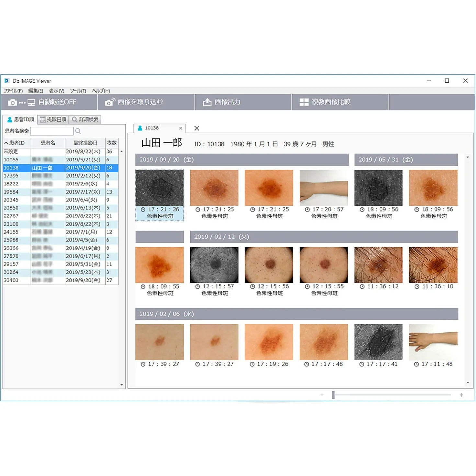The width and height of the screenshot is (476, 476).
Task: Sort by 患者名 column header
Action: [x=48, y=143]
